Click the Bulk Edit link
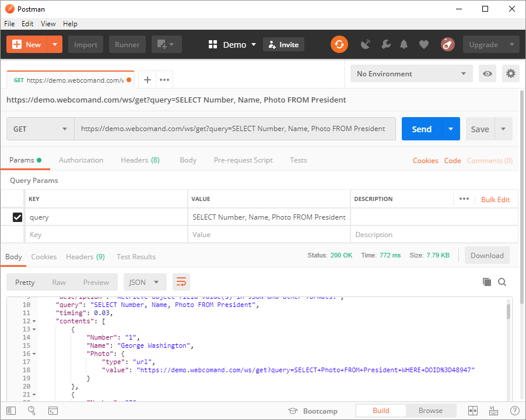Screen dimensions: 526x420 [x=495, y=199]
